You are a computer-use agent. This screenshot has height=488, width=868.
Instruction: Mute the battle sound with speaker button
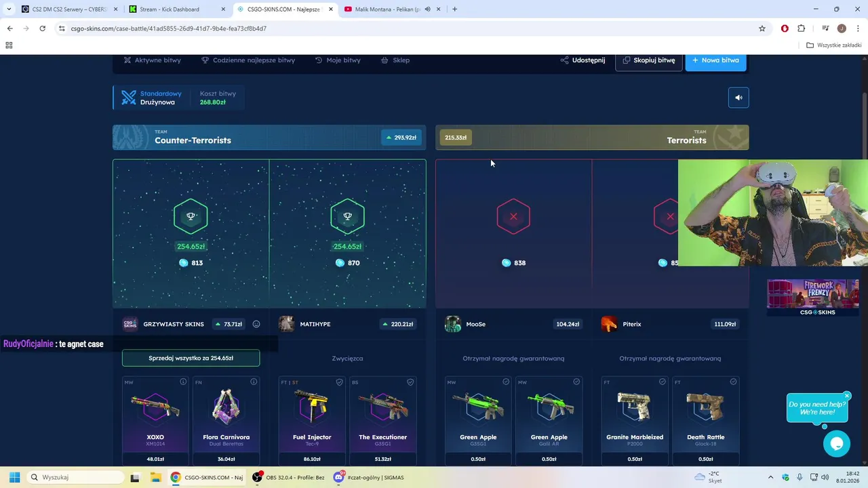pos(738,98)
